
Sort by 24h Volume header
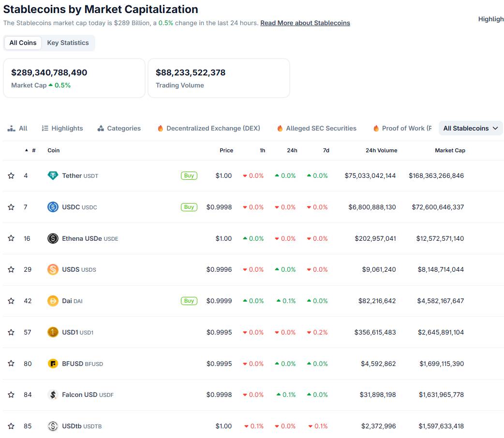click(x=381, y=150)
